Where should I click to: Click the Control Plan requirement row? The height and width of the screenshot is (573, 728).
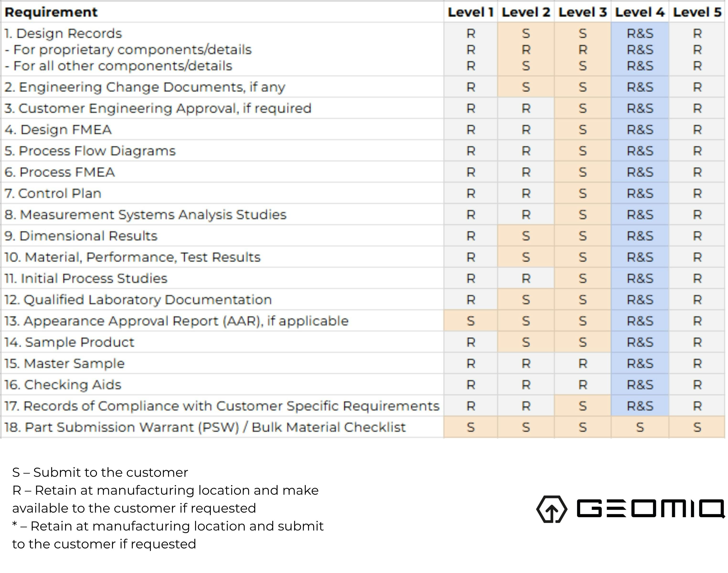point(53,194)
